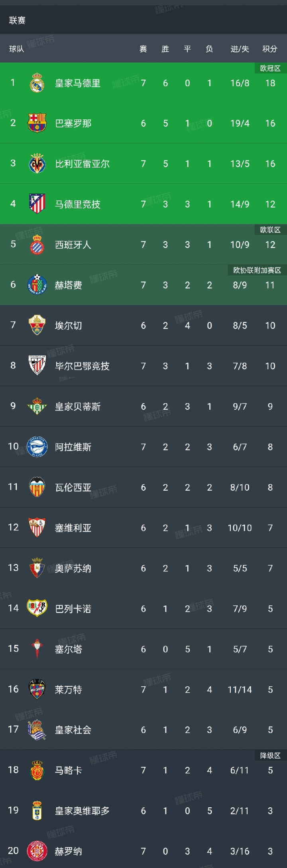Click the 积分 points column header
Screen dimensions: 287x868
coord(270,49)
